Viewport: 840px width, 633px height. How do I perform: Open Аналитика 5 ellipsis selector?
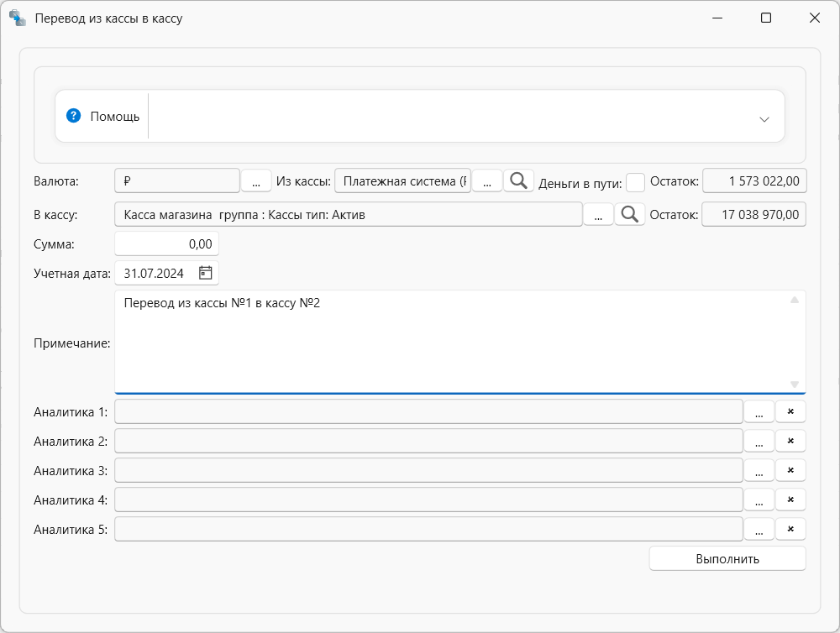759,530
